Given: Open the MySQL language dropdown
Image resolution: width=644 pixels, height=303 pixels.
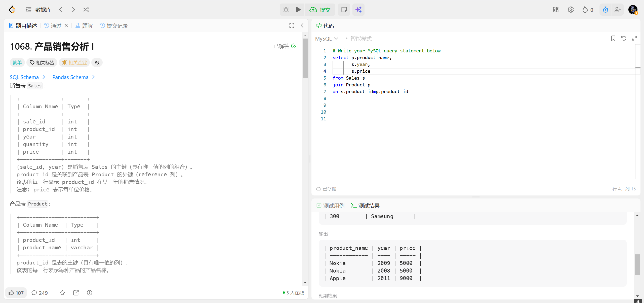Looking at the screenshot, I should tap(327, 39).
